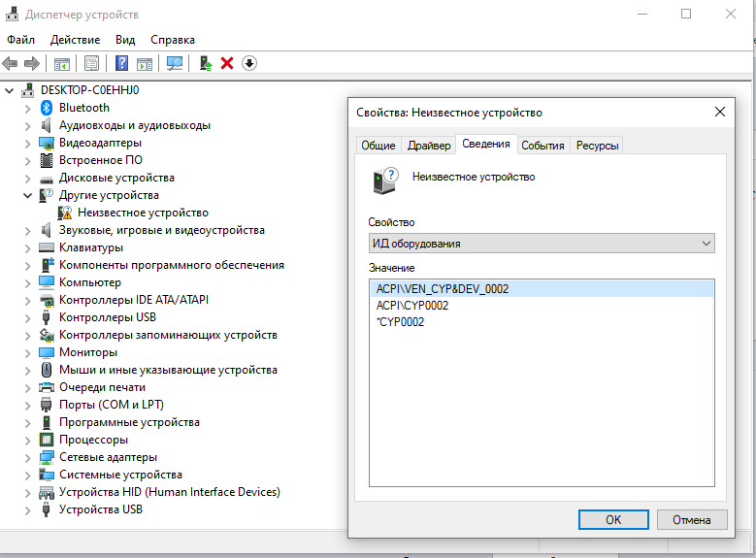756x558 pixels.
Task: Click the Отмена button
Action: (691, 520)
